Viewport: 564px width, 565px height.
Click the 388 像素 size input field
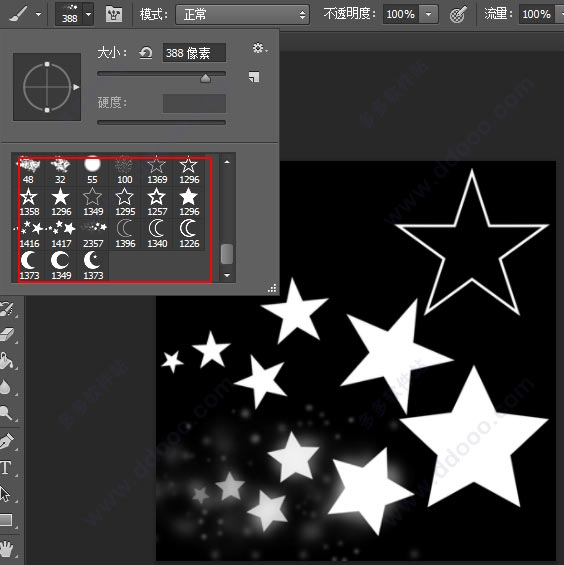click(194, 53)
